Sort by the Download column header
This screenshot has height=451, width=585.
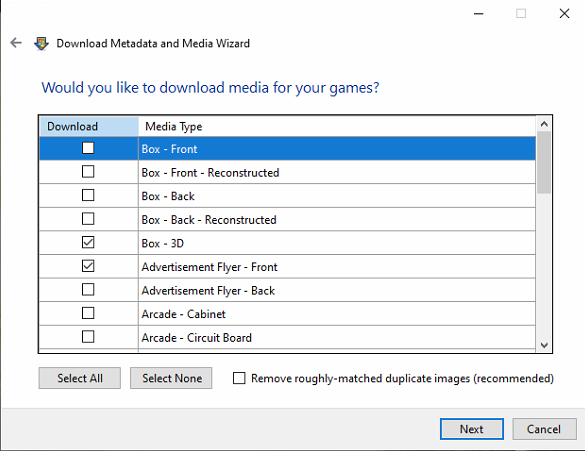(x=89, y=126)
